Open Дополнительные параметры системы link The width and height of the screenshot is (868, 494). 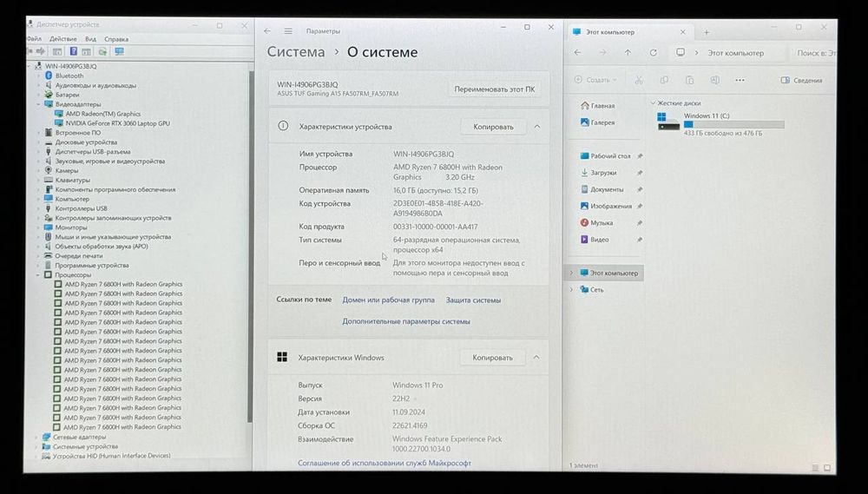tap(405, 321)
